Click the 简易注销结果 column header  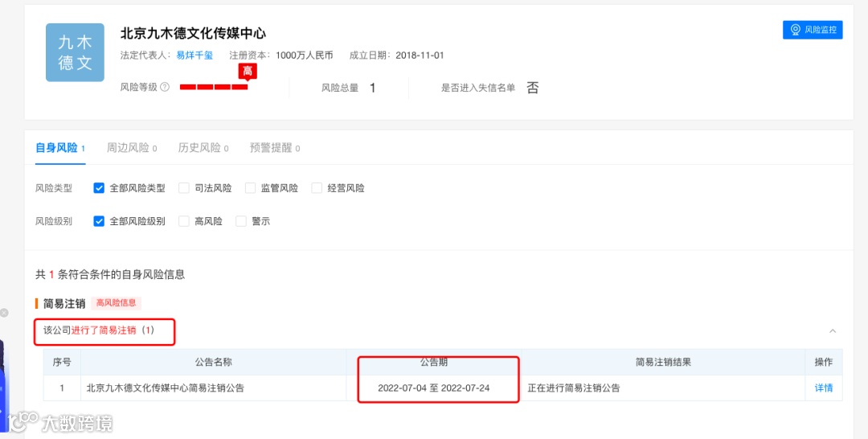coord(663,362)
